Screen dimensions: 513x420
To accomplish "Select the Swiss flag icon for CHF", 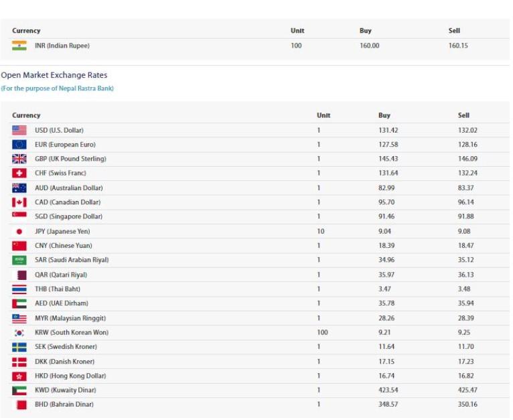I will [x=19, y=173].
